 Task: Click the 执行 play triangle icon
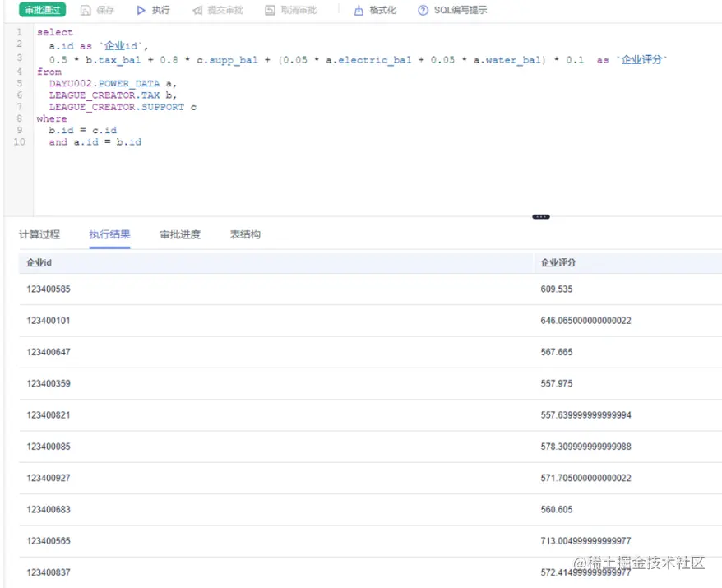[x=141, y=10]
